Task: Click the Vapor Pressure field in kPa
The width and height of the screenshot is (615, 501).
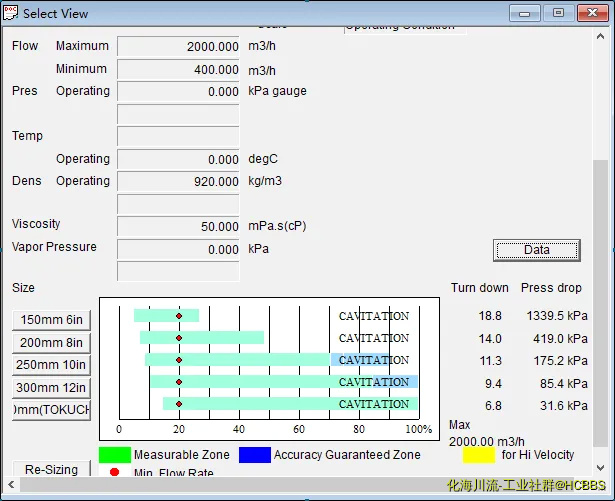Action: pos(178,249)
